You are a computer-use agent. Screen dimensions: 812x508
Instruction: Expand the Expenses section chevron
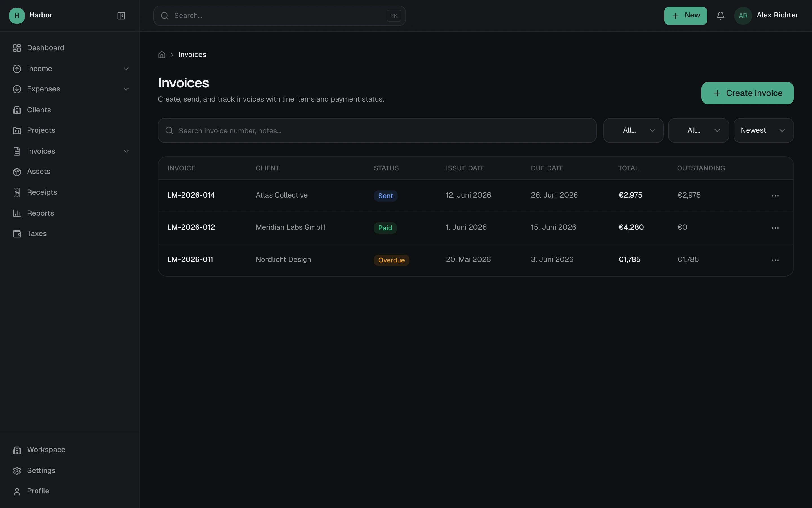point(126,89)
